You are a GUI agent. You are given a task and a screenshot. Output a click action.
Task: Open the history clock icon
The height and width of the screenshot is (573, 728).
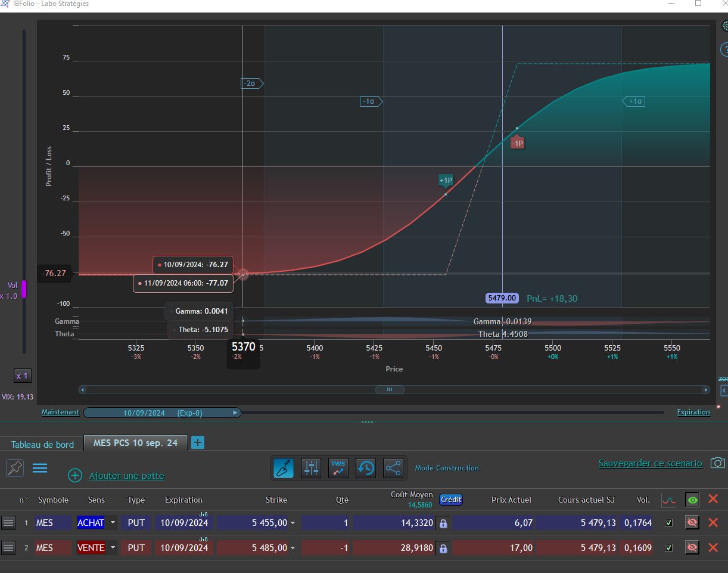[366, 468]
